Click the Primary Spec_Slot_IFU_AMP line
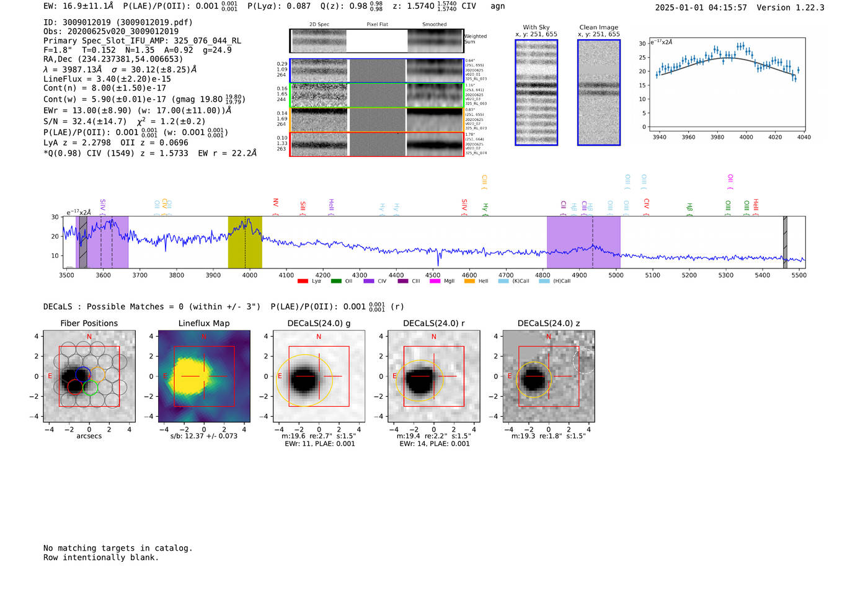 coord(142,41)
